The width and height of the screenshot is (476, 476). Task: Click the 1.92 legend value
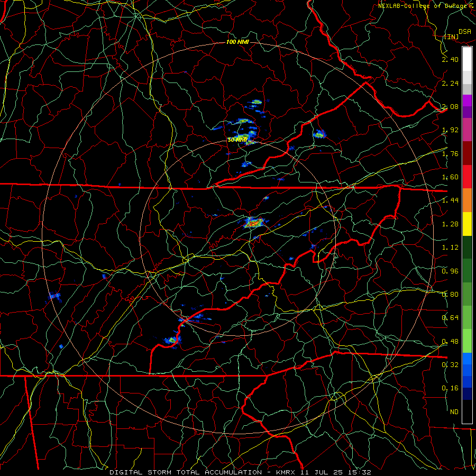(x=450, y=130)
